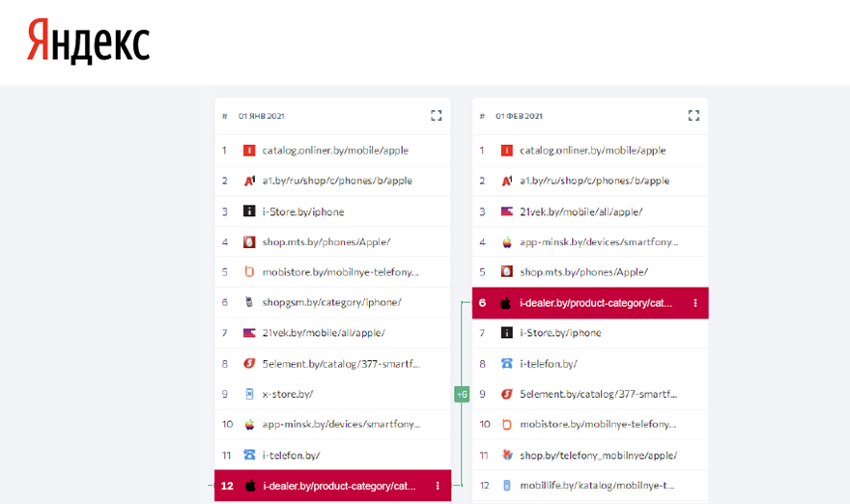Viewport: 850px width, 504px height.
Task: Click the app-minsk.by apple icon in February list
Action: click(506, 242)
